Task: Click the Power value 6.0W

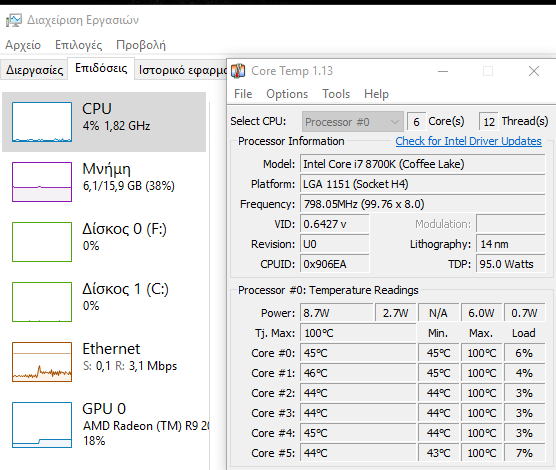Action: point(481,313)
